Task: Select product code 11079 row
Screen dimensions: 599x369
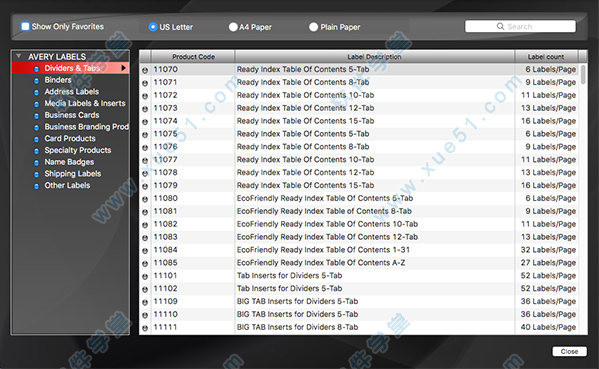Action: pyautogui.click(x=359, y=185)
